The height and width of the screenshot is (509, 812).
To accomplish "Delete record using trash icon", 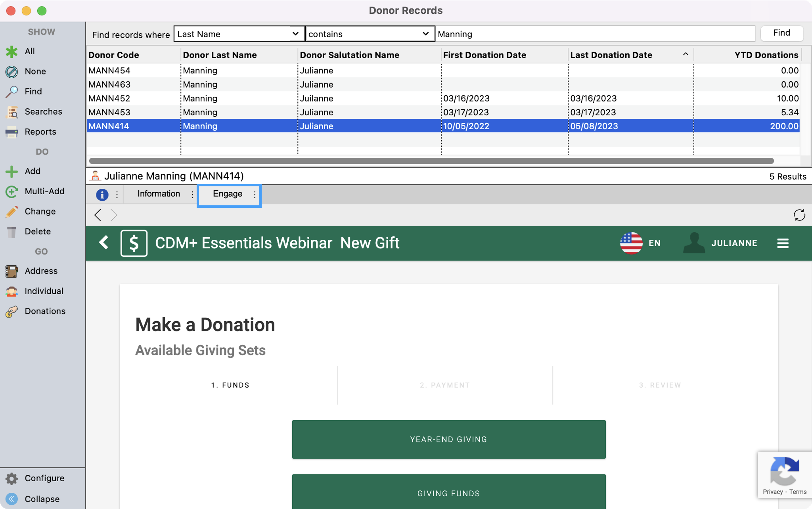I will coord(11,232).
